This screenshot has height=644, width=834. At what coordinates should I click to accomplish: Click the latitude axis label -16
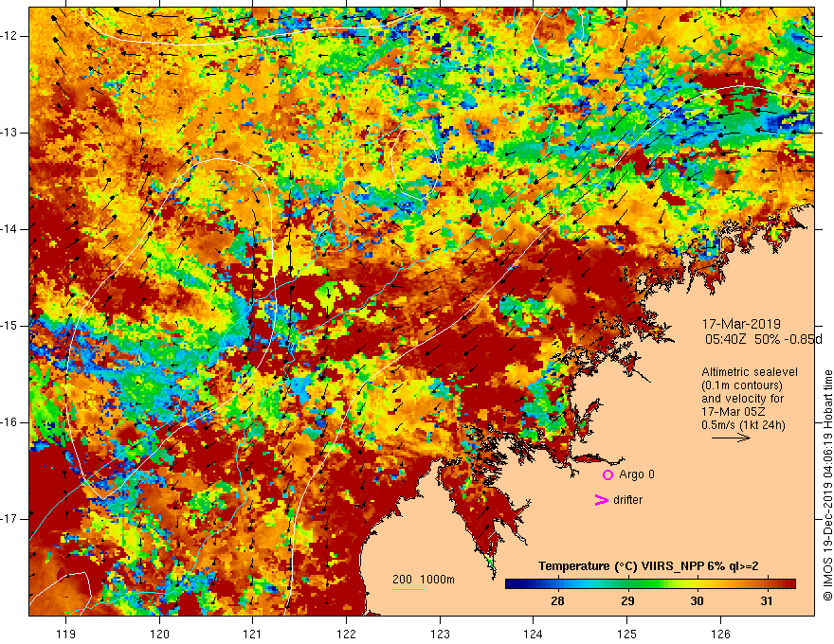pos(10,422)
